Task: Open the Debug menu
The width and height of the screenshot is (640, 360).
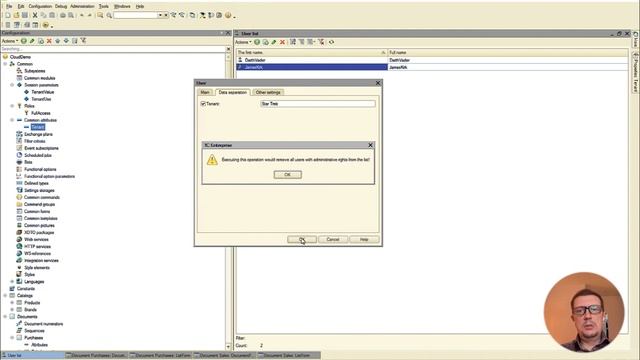Action: [x=60, y=6]
